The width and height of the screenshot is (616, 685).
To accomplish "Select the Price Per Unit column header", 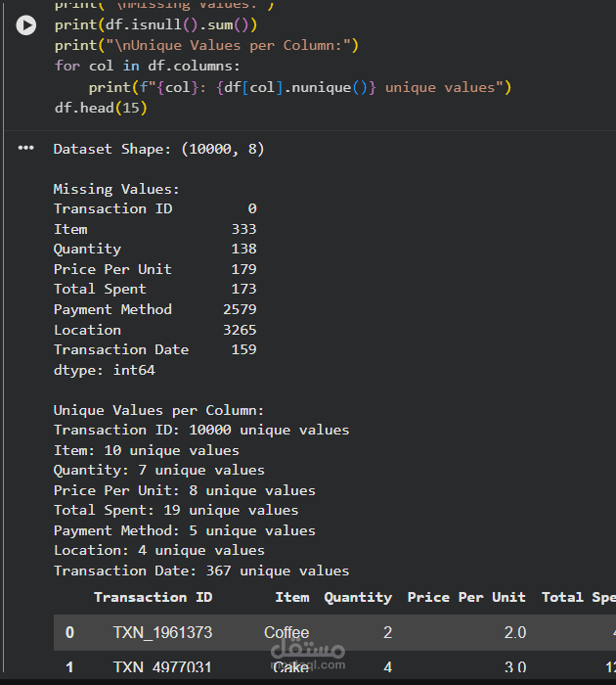I will pyautogui.click(x=466, y=597).
